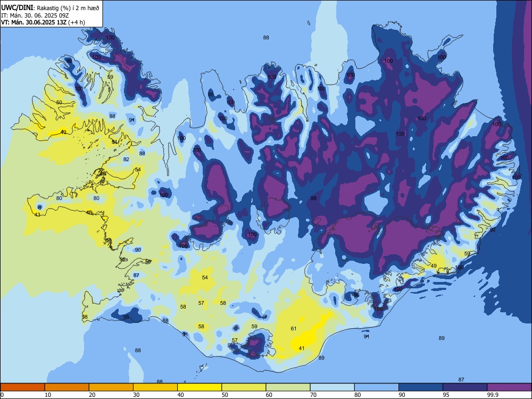Click the 'VT: Mán. 30.06.2025 13Z (+4 h)' line
This screenshot has height=399, width=532.
click(43, 22)
